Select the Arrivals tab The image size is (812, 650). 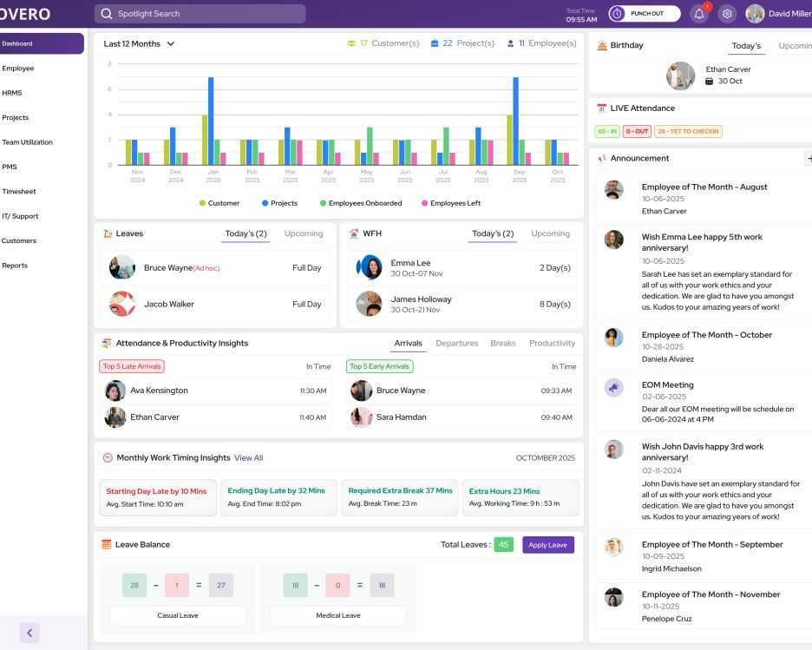[408, 344]
